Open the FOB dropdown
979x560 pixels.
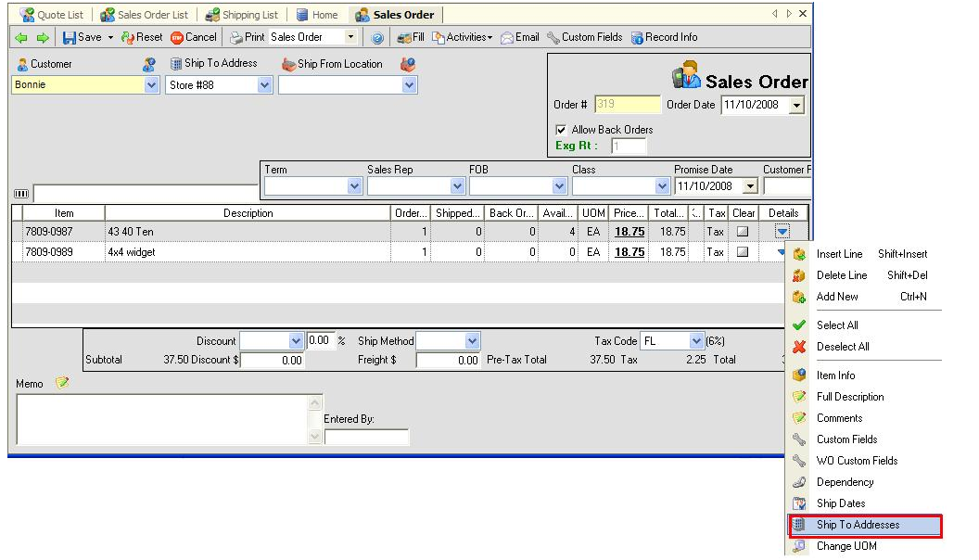tap(559, 186)
